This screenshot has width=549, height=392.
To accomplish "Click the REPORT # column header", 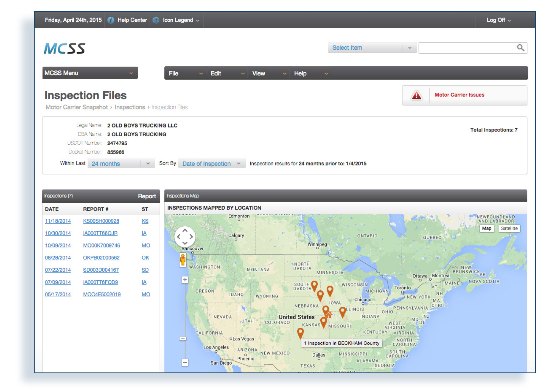I will (96, 209).
